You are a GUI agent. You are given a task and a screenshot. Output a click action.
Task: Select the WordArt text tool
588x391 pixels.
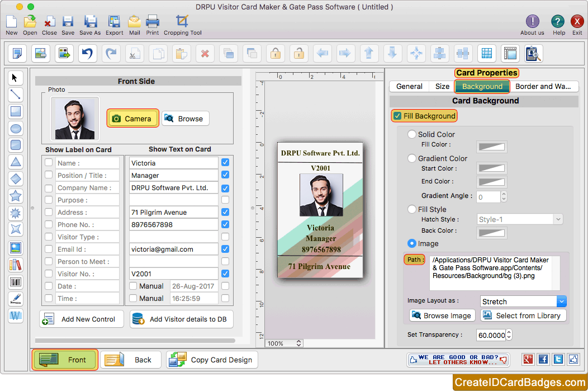(x=16, y=315)
